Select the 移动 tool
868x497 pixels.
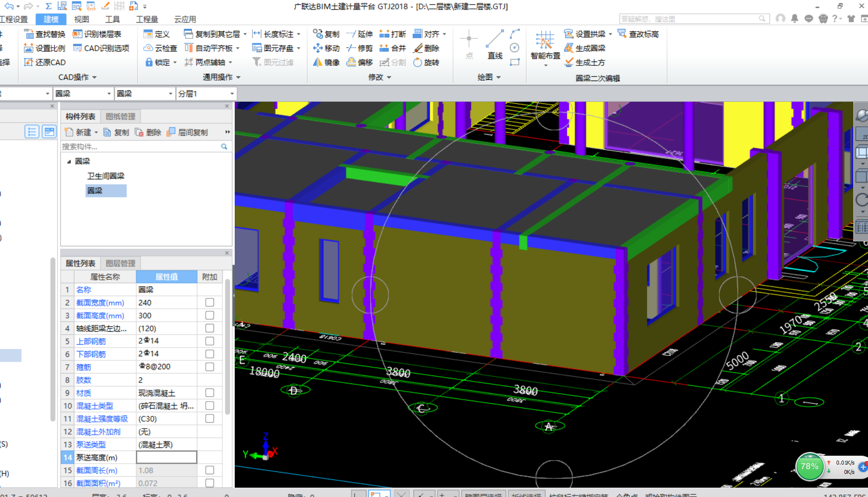(326, 48)
